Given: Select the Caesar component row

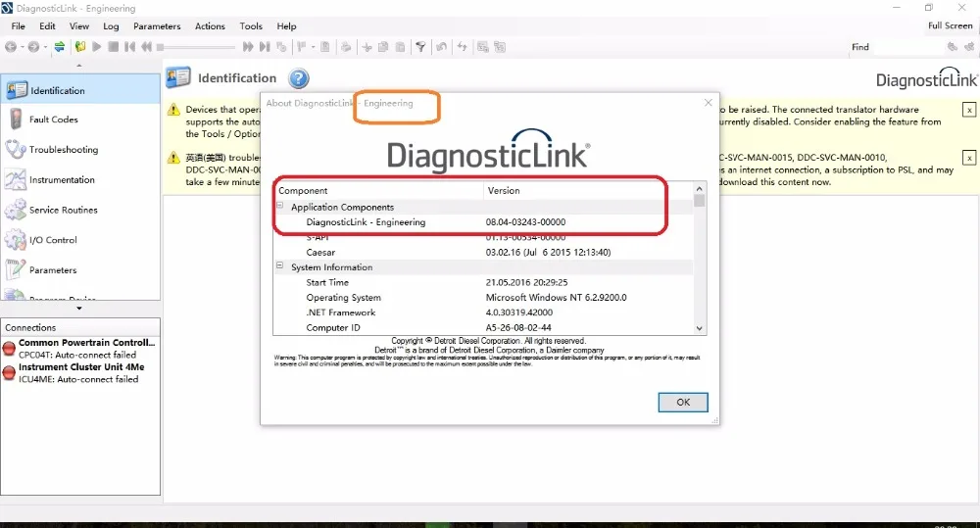Looking at the screenshot, I should coord(483,253).
